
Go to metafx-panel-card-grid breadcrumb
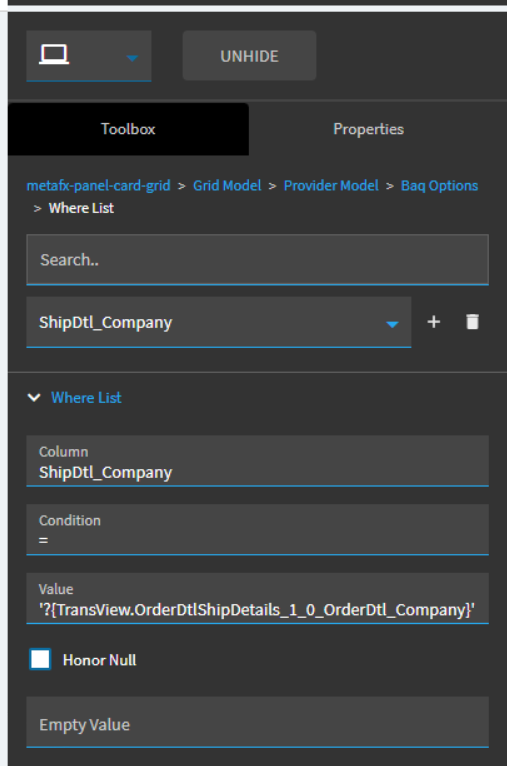(98, 186)
